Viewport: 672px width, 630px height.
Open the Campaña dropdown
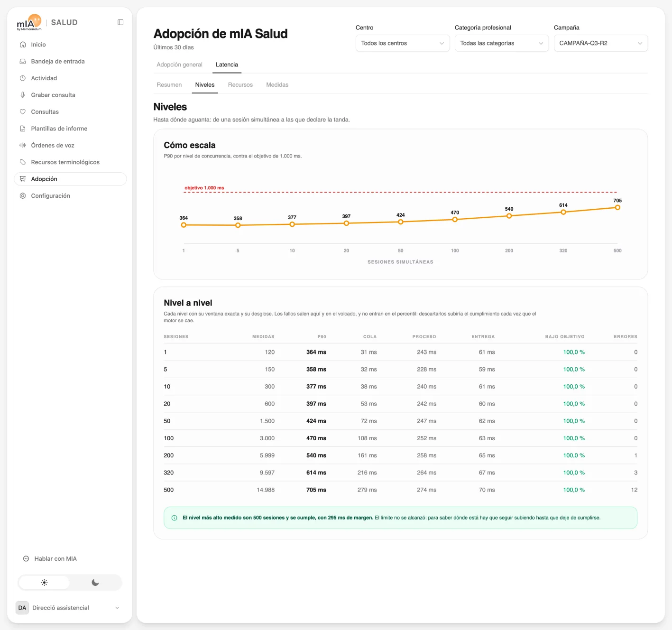(601, 43)
